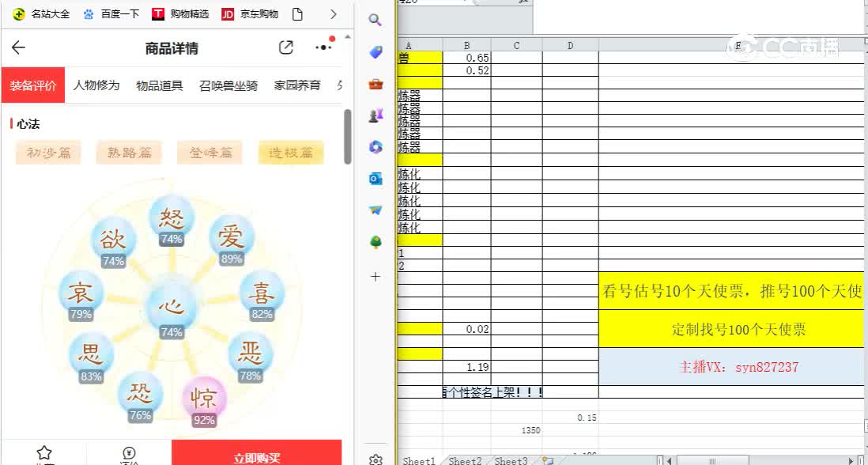868x465 pixels.
Task: Select the cell containing 0.15
Action: pos(570,418)
